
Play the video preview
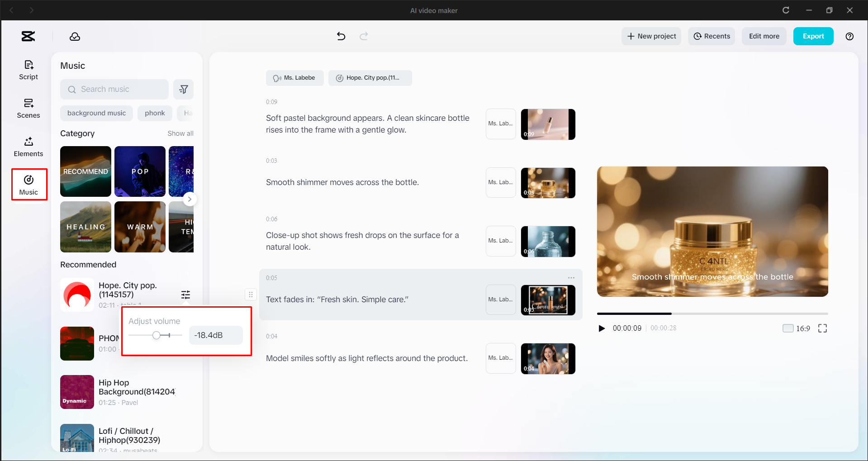602,328
